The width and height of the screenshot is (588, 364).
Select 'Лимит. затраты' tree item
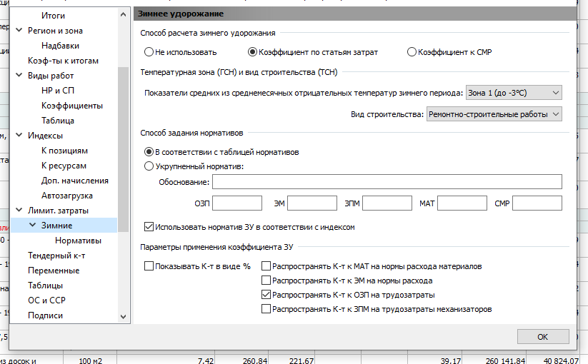(x=58, y=210)
